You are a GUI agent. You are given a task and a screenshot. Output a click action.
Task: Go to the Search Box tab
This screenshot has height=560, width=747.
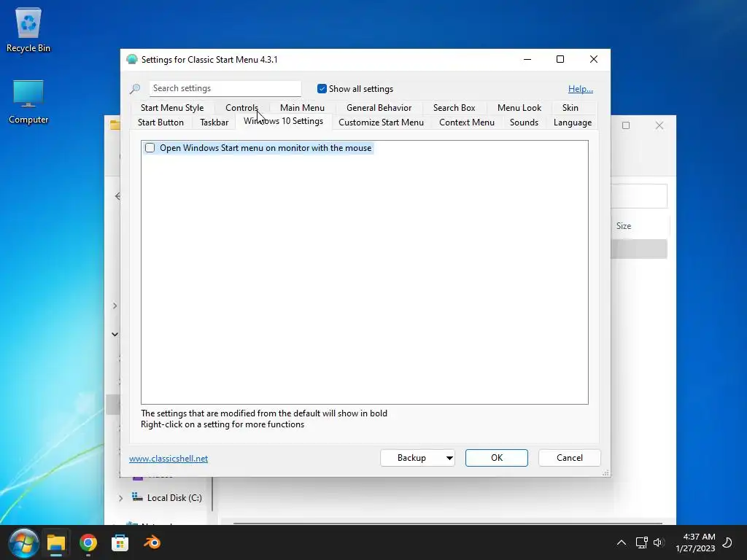click(x=454, y=108)
